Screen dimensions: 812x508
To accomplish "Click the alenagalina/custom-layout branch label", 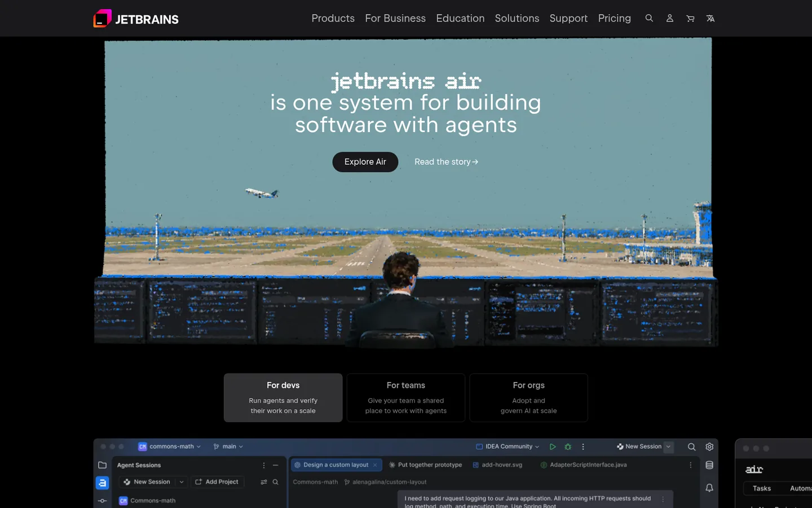I will [x=385, y=482].
